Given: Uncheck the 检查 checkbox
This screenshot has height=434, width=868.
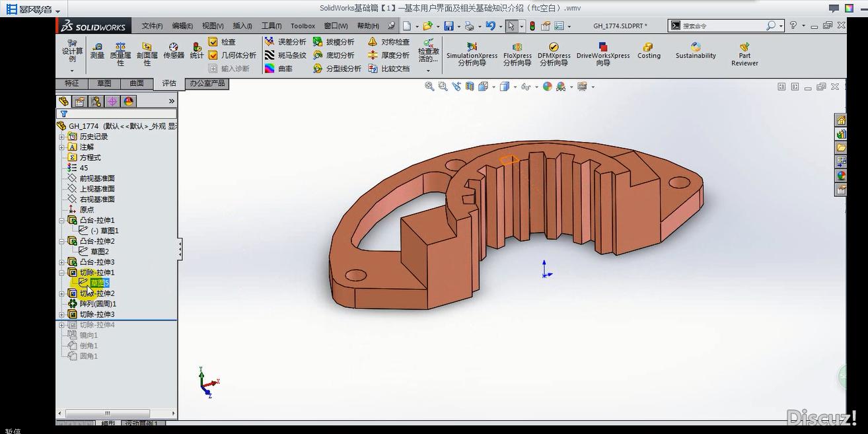Looking at the screenshot, I should coord(213,42).
